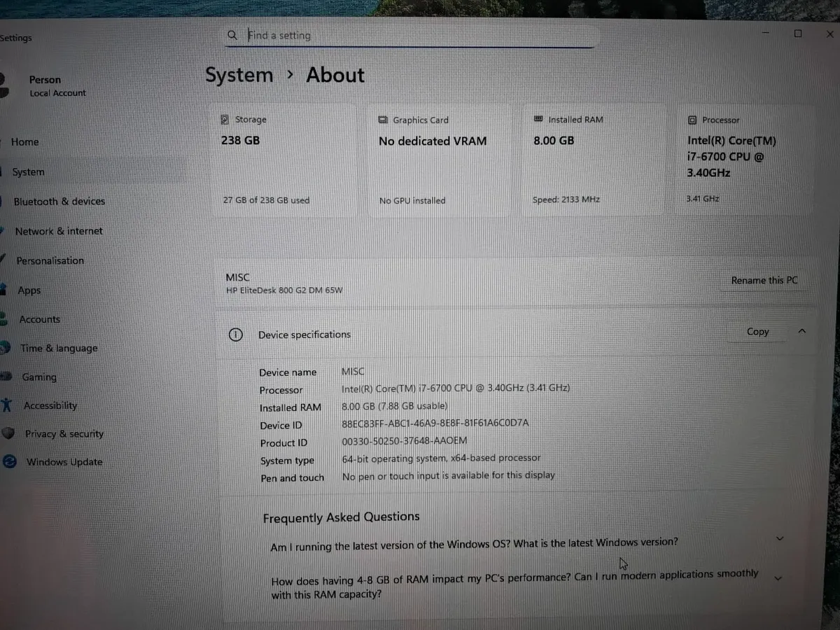Expand the latest Windows version question
The width and height of the screenshot is (840, 630).
click(780, 539)
